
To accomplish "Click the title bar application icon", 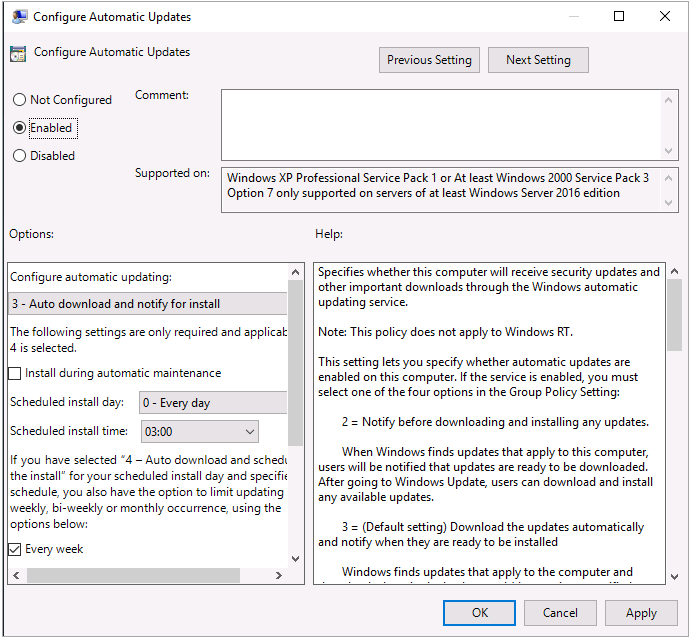I will (x=19, y=17).
